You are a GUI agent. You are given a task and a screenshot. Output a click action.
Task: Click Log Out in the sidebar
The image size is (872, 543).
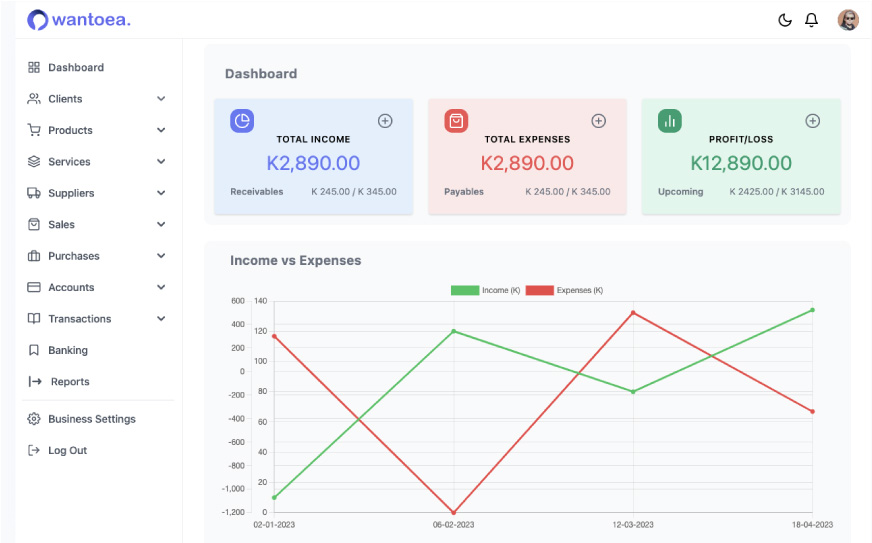[x=67, y=451]
